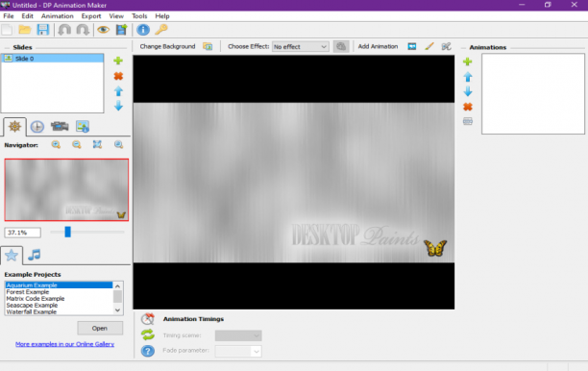
Task: Switch to the clock timing tab
Action: 37,127
